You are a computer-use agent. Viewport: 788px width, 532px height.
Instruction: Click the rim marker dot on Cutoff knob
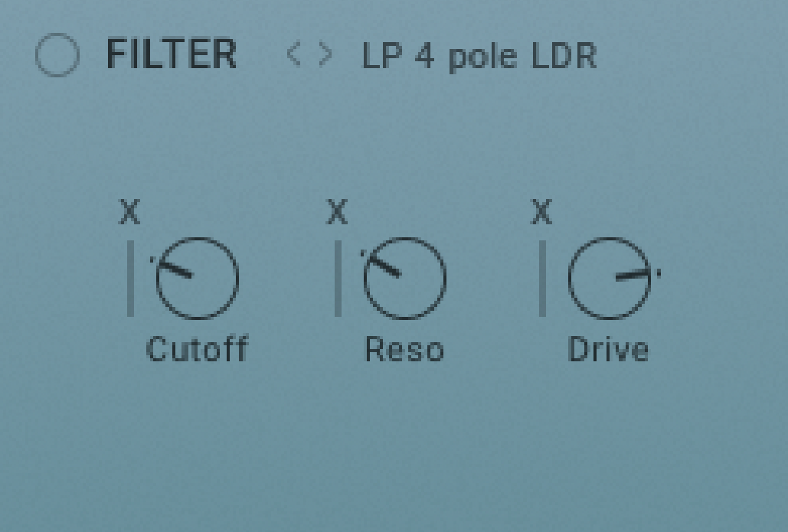point(152,259)
